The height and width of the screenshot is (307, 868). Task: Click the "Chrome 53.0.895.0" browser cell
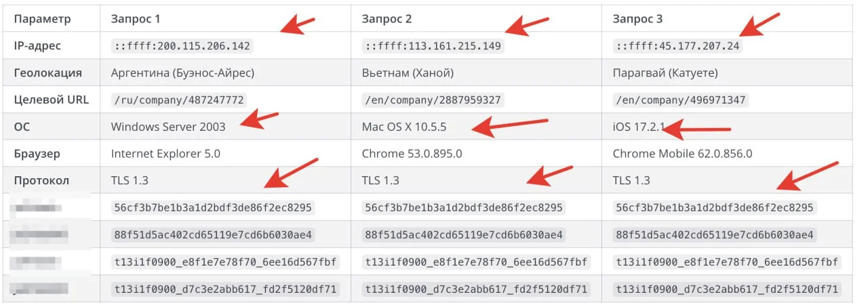(413, 154)
